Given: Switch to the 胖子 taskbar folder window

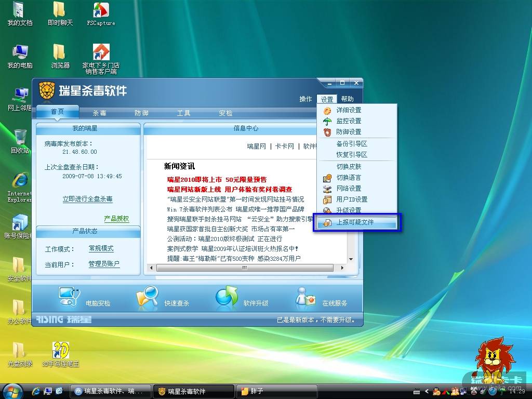Looking at the screenshot, I should pos(276,391).
